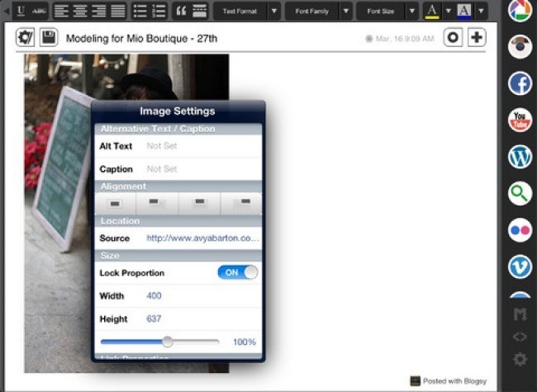The width and height of the screenshot is (537, 392).
Task: Open Text Format dropdown arrow
Action: pyautogui.click(x=274, y=11)
